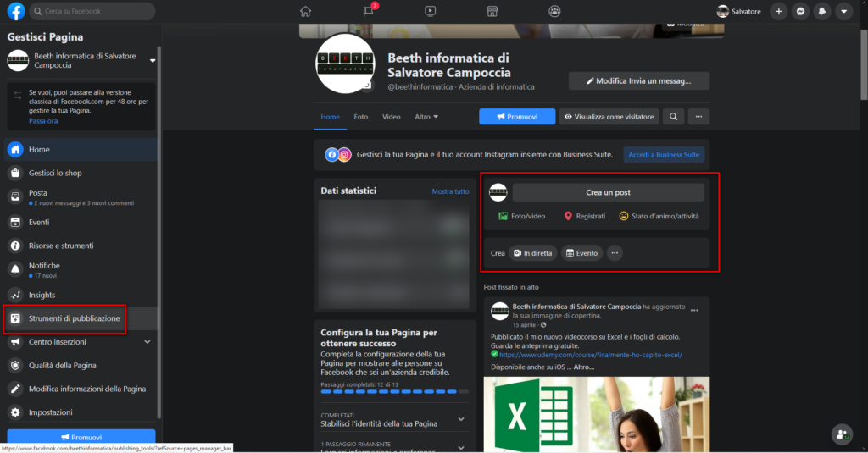Click the plus Create icon
The height and width of the screenshot is (453, 868).
(x=779, y=11)
